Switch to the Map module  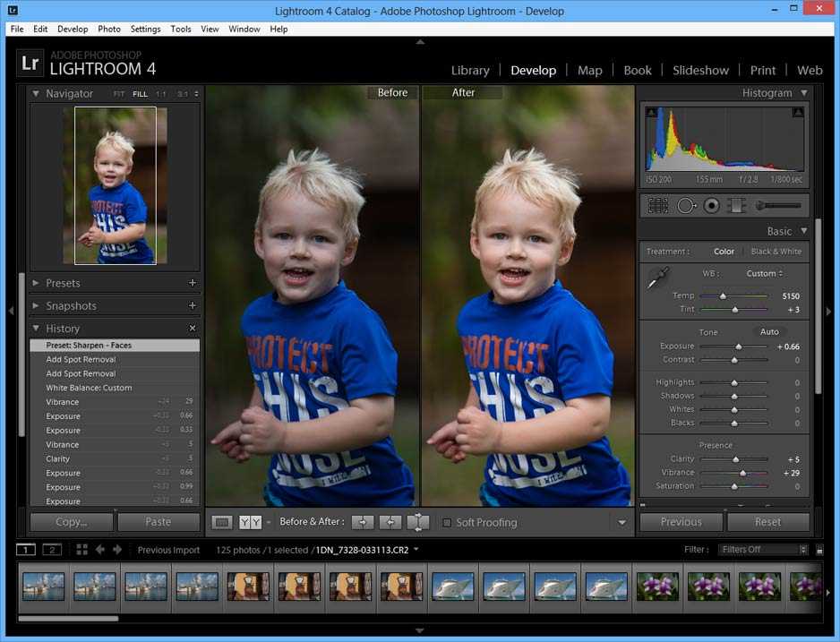click(590, 70)
